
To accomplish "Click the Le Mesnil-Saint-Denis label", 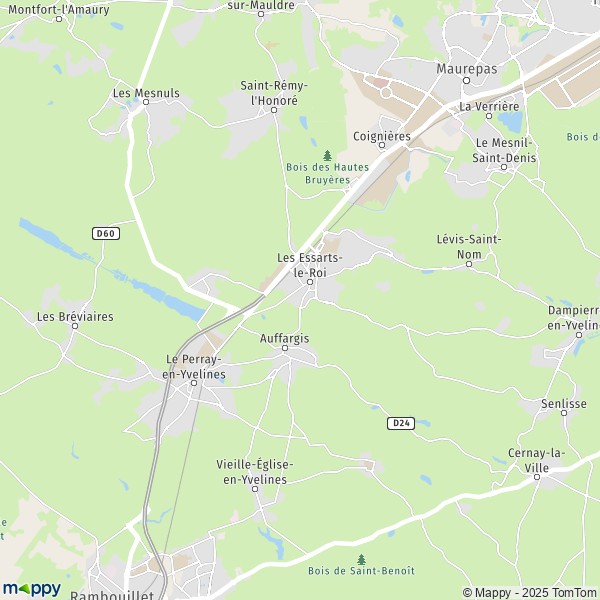I will pyautogui.click(x=504, y=150).
